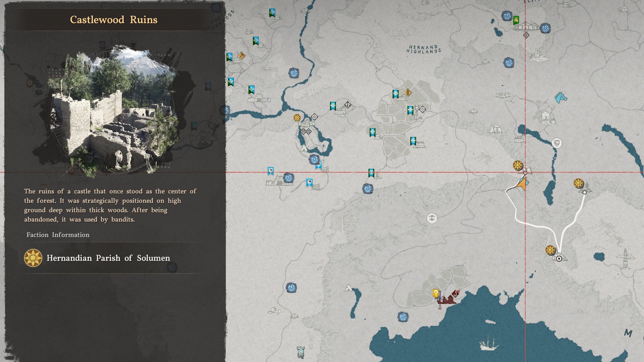Click the blue clock rest marker beneath Hernand Highlands

509,62
